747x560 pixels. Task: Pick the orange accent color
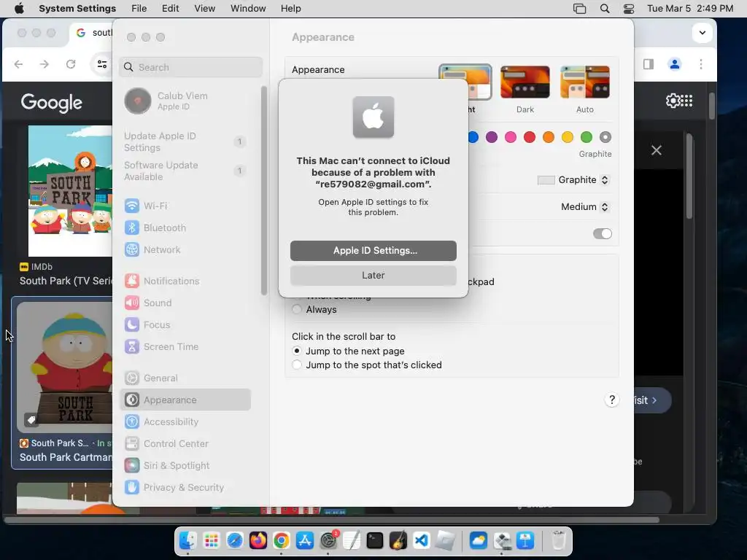(x=549, y=137)
